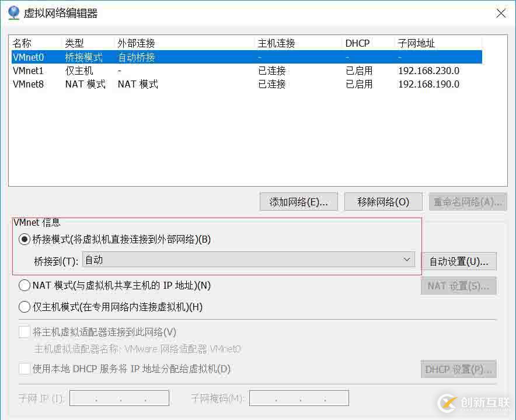
Task: Click the 移除网络(O) button
Action: (x=383, y=201)
